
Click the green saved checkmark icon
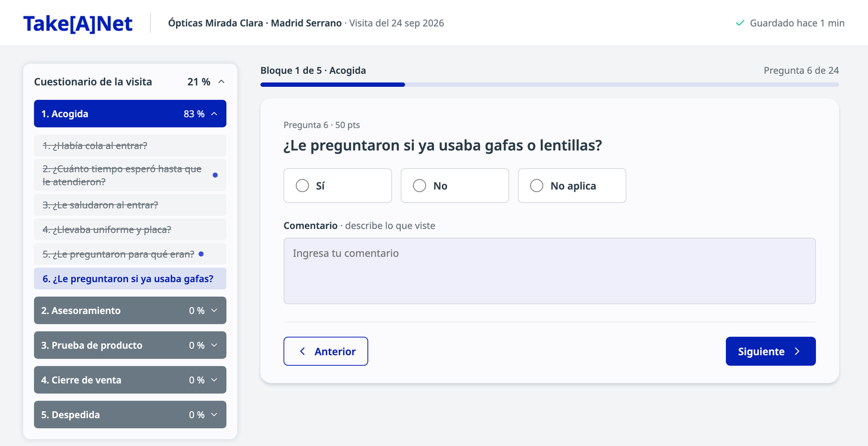click(739, 23)
